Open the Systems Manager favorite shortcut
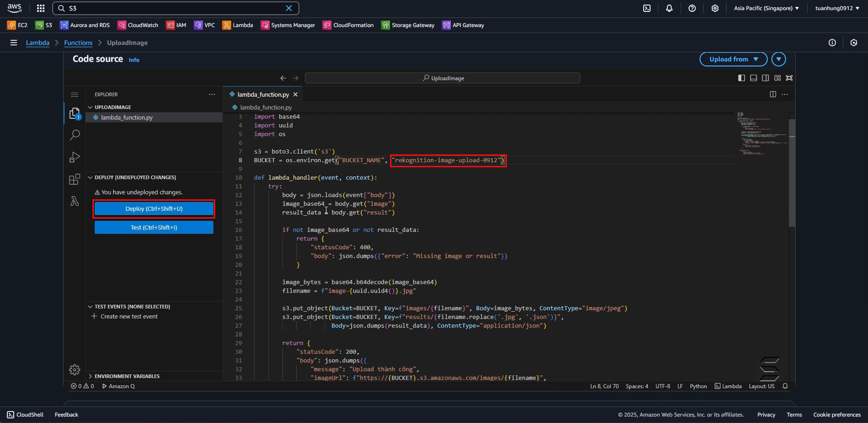Image resolution: width=868 pixels, height=423 pixels. click(288, 25)
